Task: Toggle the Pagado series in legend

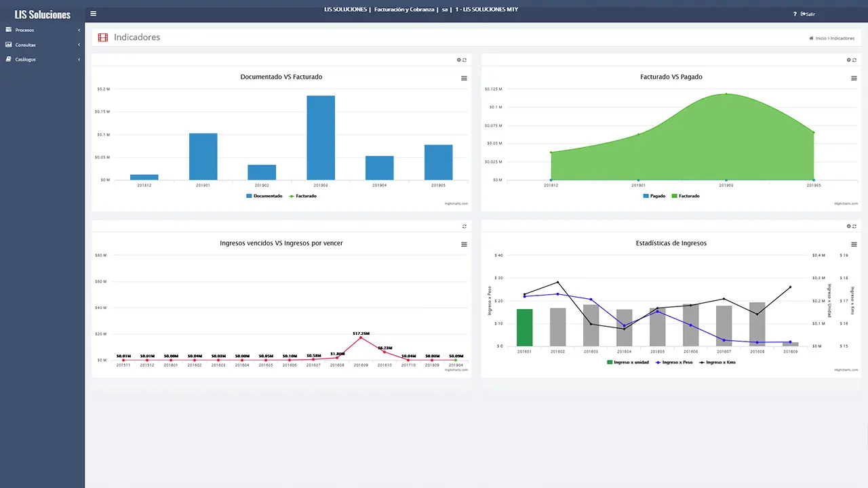Action: click(x=654, y=196)
